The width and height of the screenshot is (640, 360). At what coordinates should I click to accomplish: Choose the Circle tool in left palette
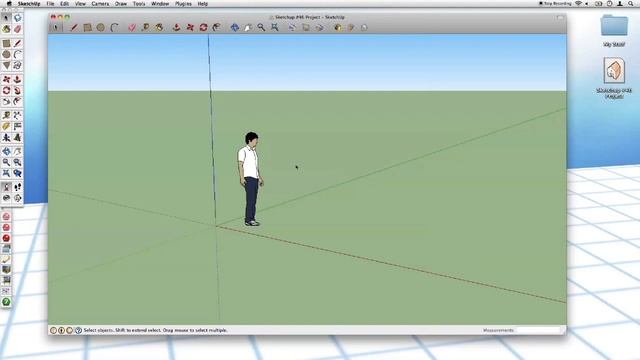(x=6, y=54)
